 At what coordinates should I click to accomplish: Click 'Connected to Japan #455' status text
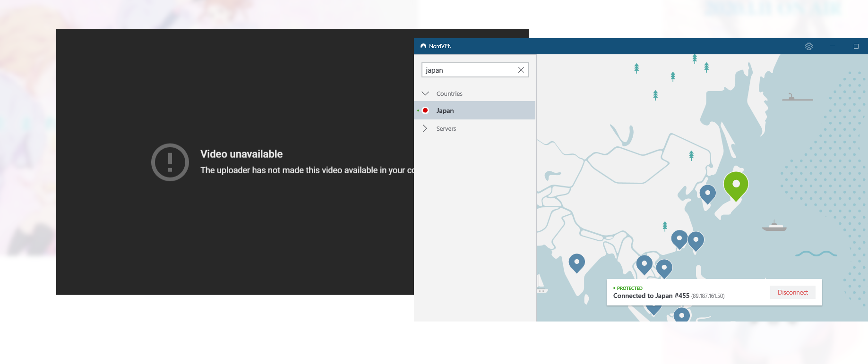651,296
